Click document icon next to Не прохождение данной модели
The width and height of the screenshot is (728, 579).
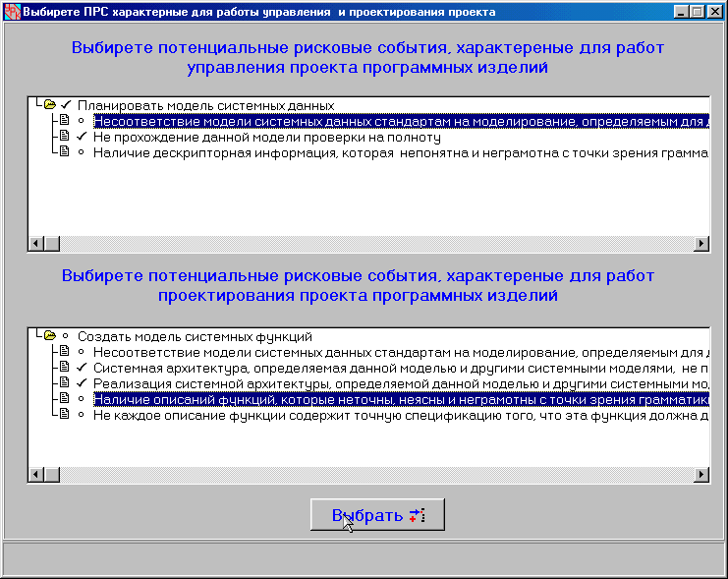coord(65,137)
